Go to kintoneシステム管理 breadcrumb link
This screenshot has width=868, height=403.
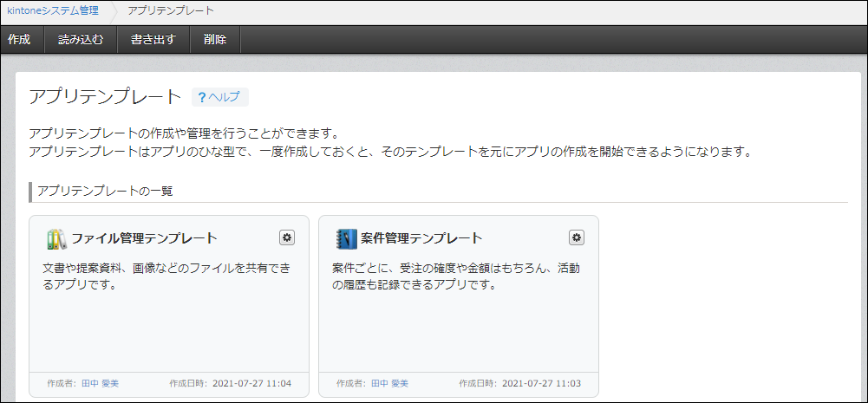click(52, 11)
